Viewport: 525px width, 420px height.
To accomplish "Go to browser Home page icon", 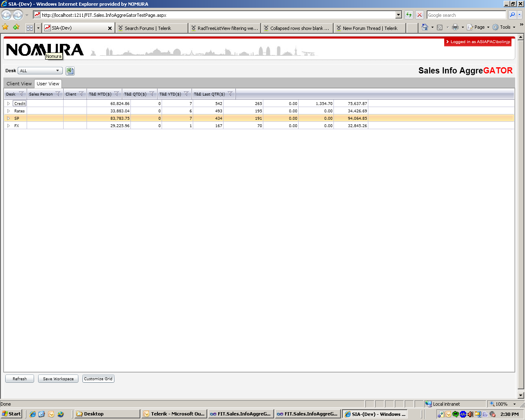I will [x=425, y=27].
